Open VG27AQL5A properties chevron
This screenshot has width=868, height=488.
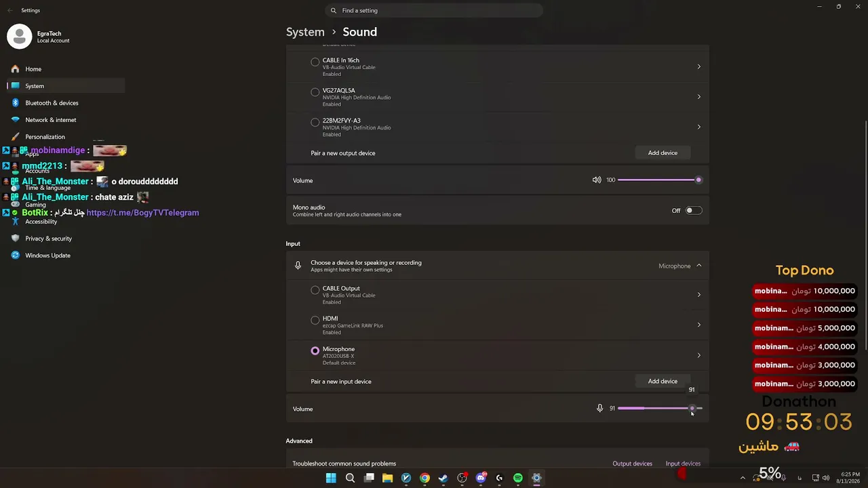[x=699, y=97]
